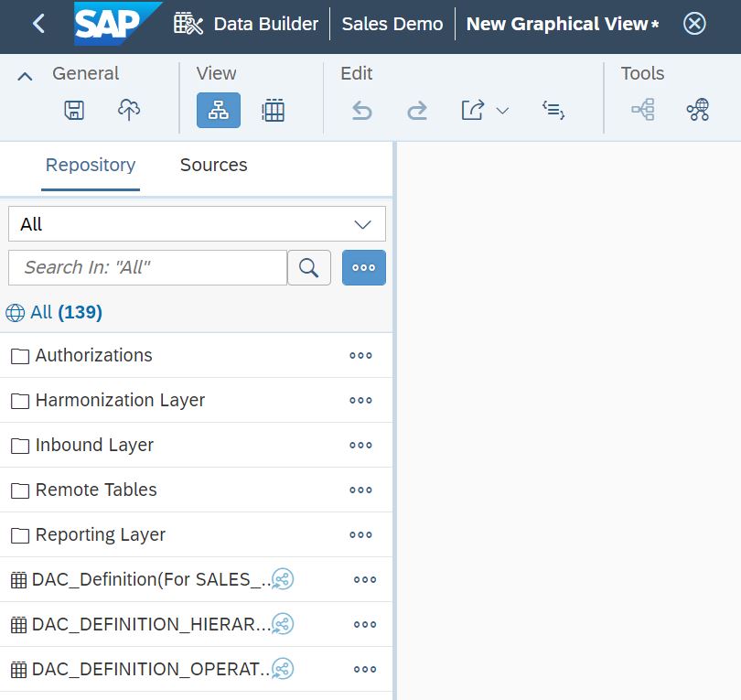Select the Repository tab

coord(91,165)
